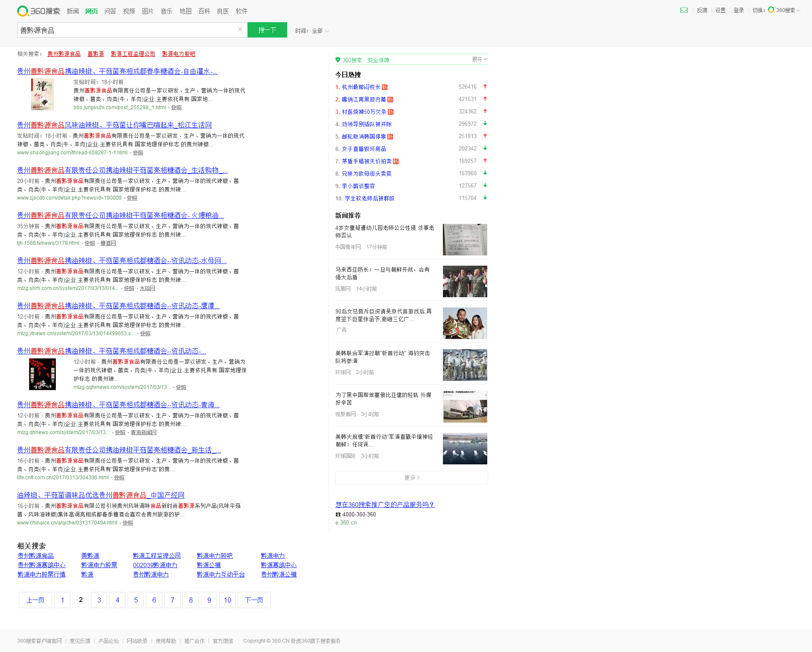Open the mail envelope icon
The image size is (812, 652).
pos(684,10)
